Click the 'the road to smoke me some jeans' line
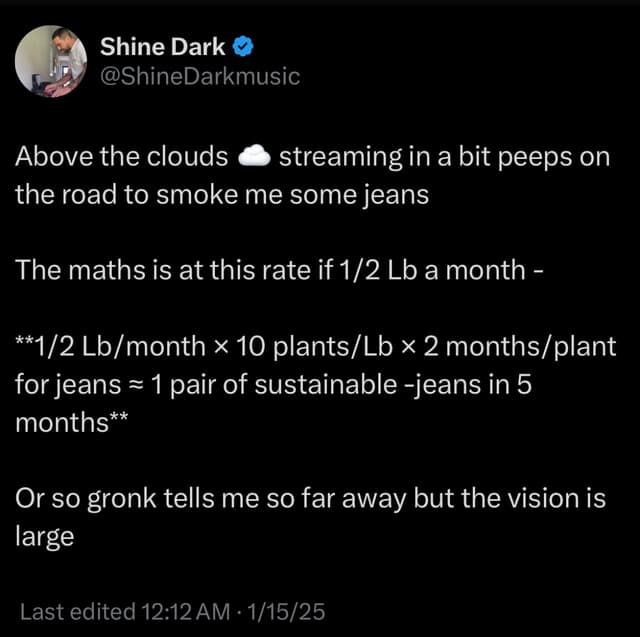This screenshot has height=637, width=640. pyautogui.click(x=222, y=195)
